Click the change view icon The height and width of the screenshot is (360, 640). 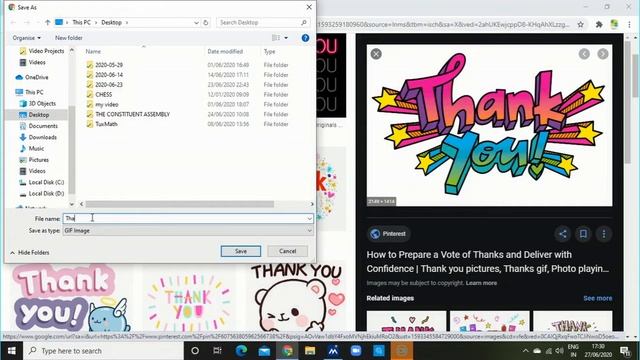click(276, 38)
